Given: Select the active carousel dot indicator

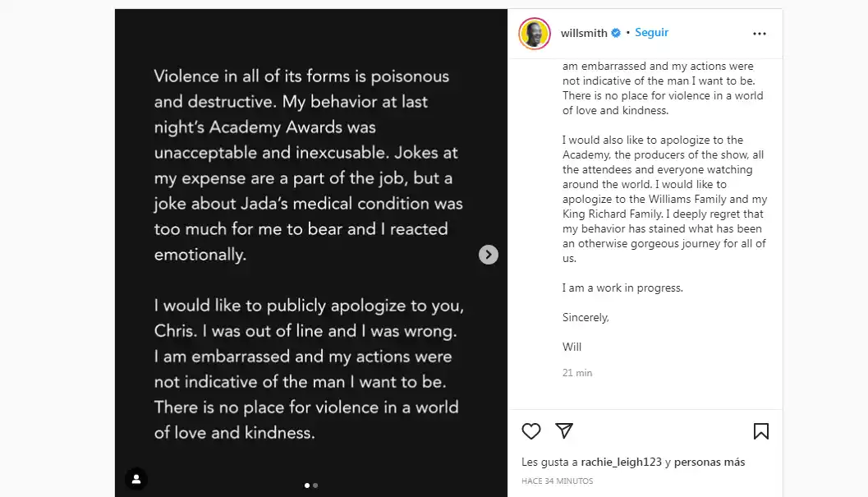Looking at the screenshot, I should click(x=307, y=485).
